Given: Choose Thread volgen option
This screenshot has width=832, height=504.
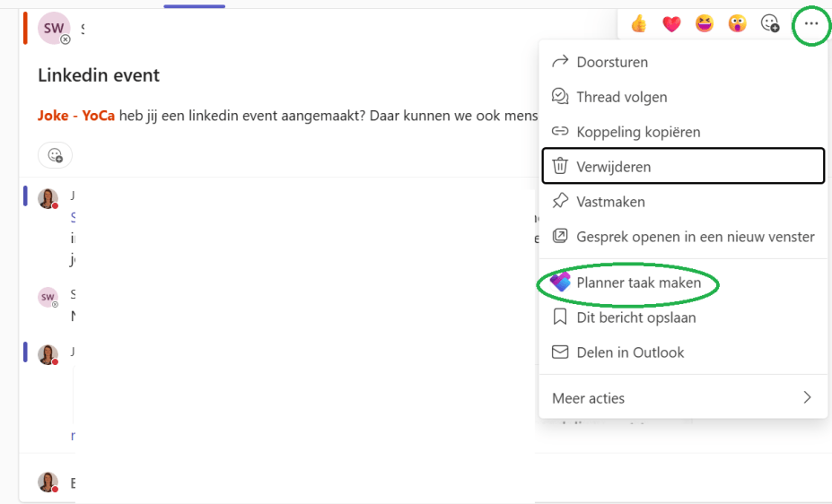Looking at the screenshot, I should coord(683,97).
